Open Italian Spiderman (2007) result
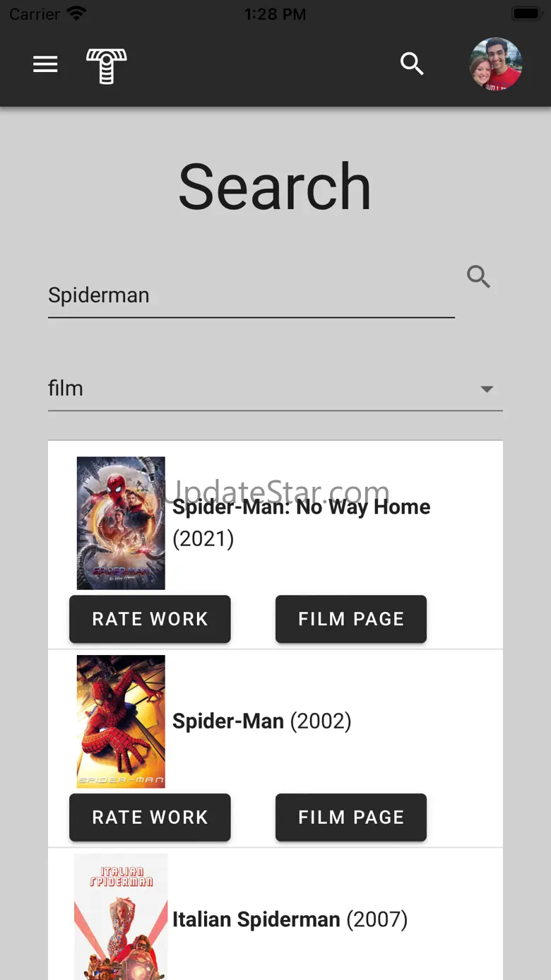Screen dimensions: 551x980 [x=290, y=920]
